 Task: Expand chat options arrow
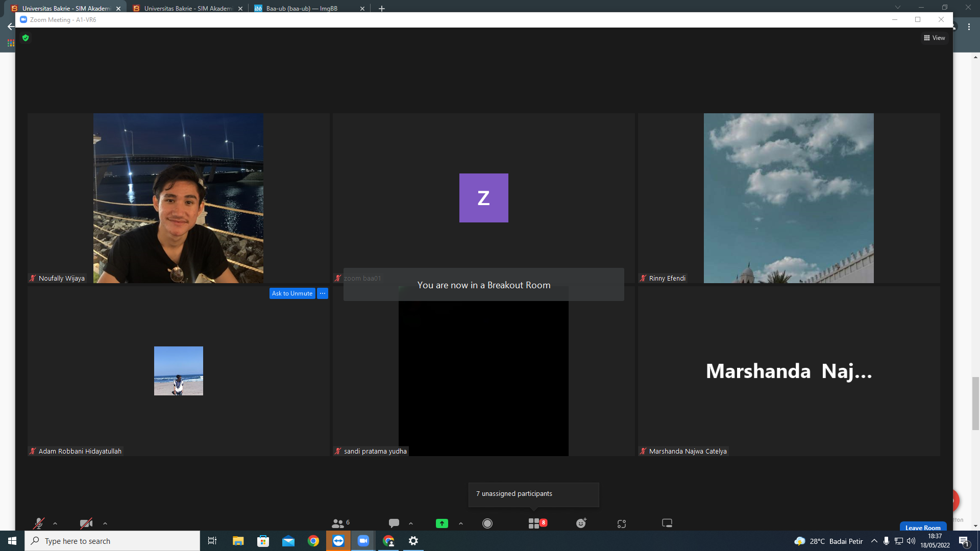tap(411, 523)
